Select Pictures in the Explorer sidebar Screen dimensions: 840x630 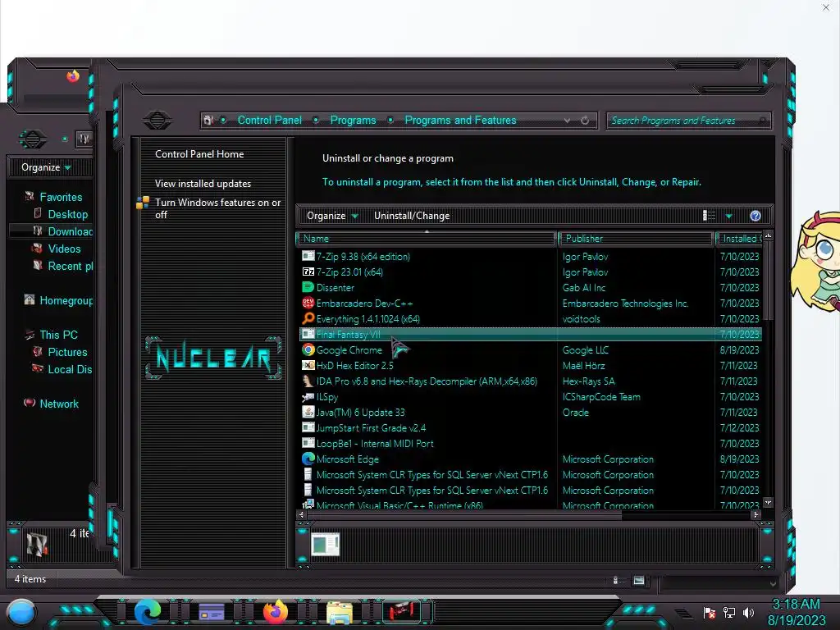click(67, 352)
